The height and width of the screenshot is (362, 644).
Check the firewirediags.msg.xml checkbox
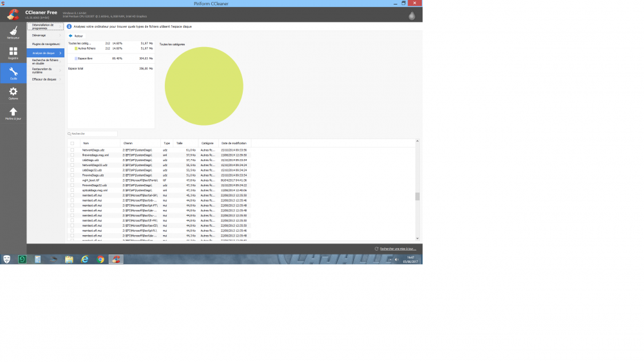pyautogui.click(x=72, y=155)
